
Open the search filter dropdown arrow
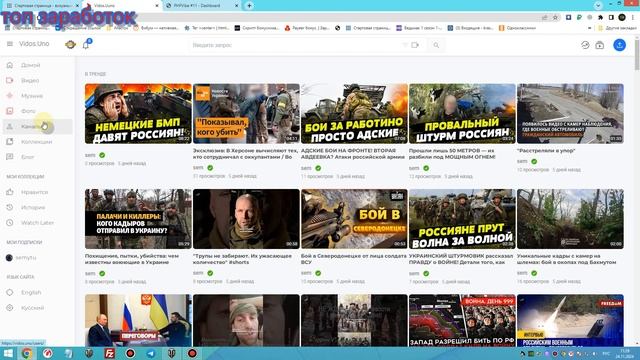405,45
